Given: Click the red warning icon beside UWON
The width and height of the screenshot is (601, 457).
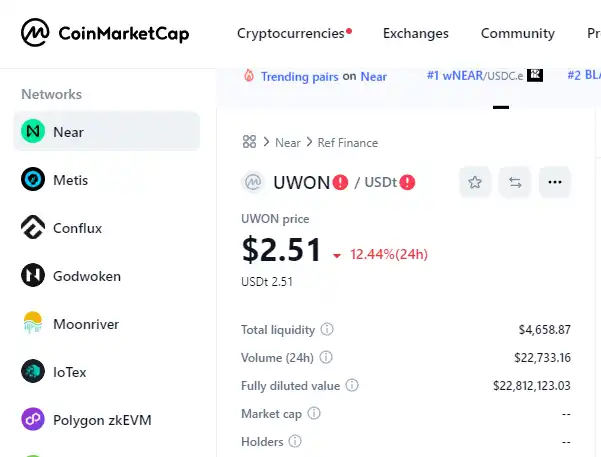Looking at the screenshot, I should 340,182.
